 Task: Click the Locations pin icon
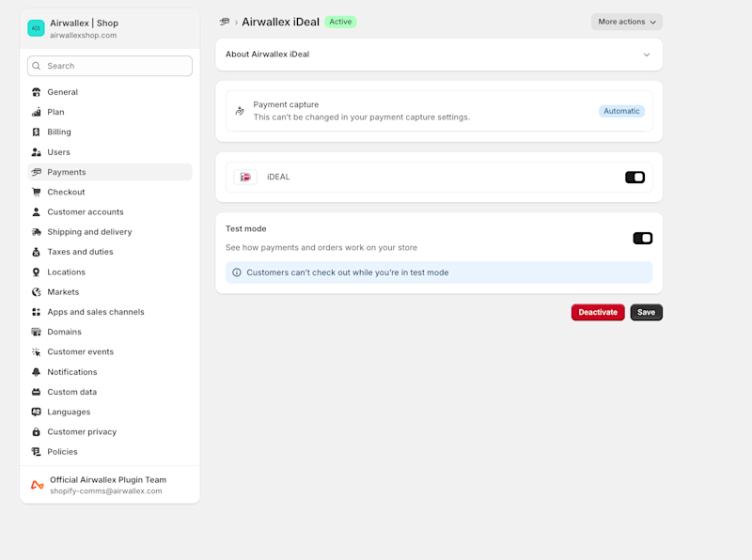pyautogui.click(x=36, y=272)
